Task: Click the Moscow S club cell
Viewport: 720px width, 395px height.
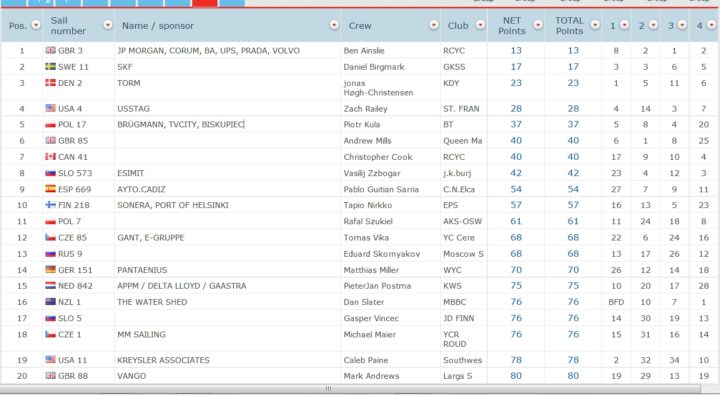Action: coord(463,254)
